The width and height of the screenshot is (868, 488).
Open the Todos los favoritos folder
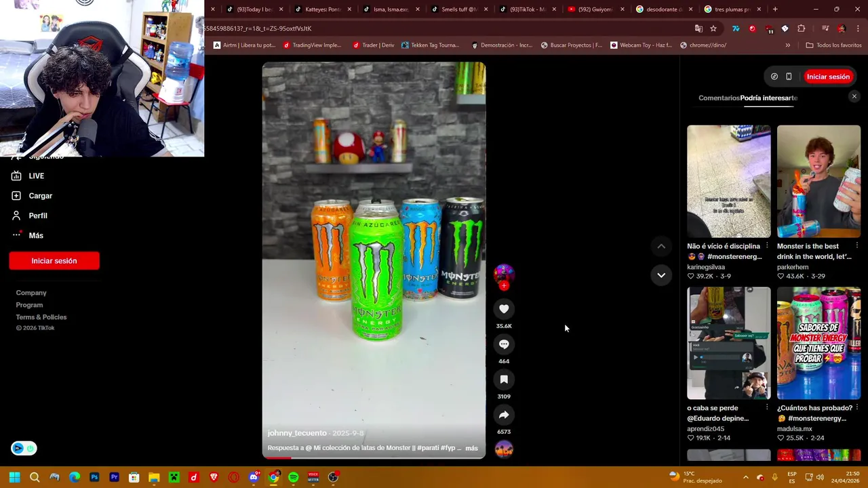click(x=833, y=45)
